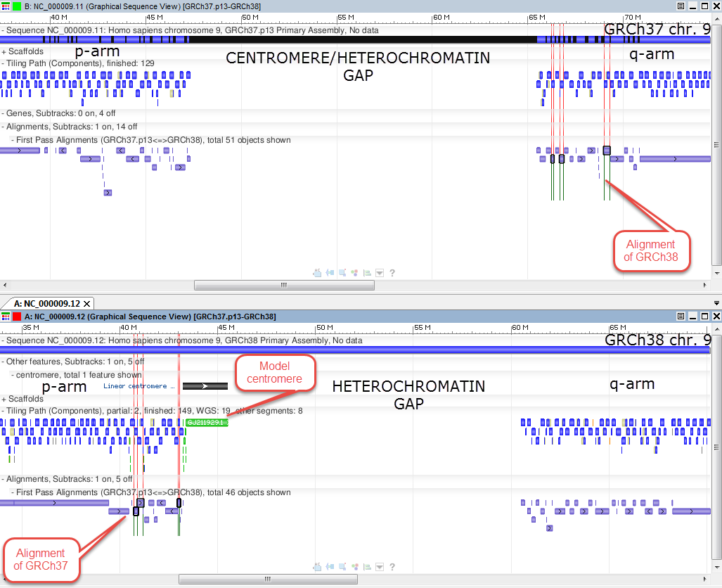The image size is (722, 588).
Task: Open color settings via colored dots toolbar icon
Action: (x=354, y=272)
